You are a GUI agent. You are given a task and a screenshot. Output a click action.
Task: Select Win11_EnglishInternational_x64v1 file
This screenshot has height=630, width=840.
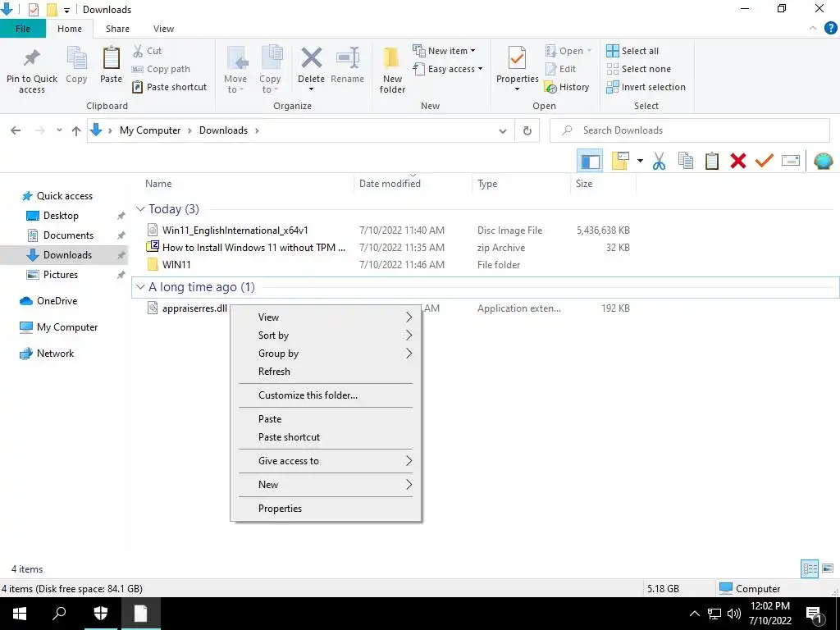[x=235, y=231]
